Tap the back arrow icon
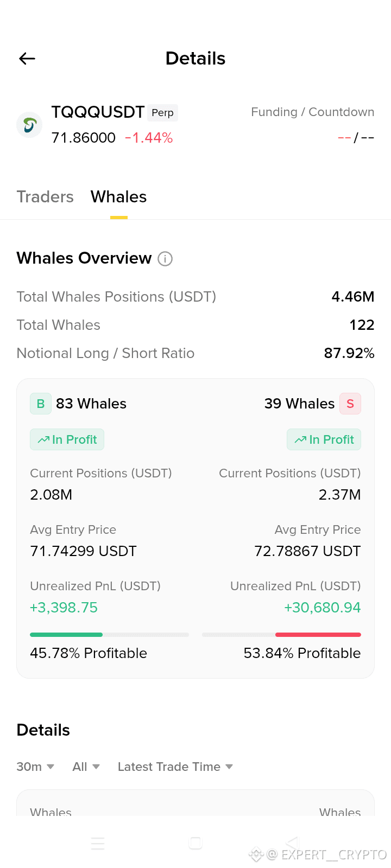Image resolution: width=391 pixels, height=868 pixels. pos(27,59)
